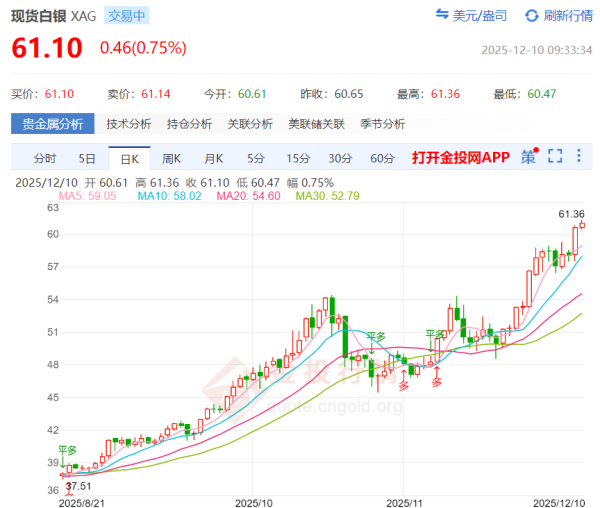
Task: Click the MA5: 59.05 indicator label
Action: pos(87,196)
